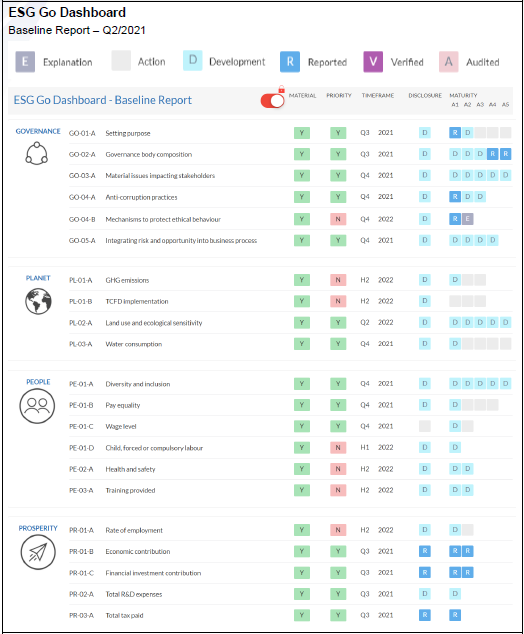Click the Anti-corruption practices row label
Screen dimensions: 524x634
141,197
